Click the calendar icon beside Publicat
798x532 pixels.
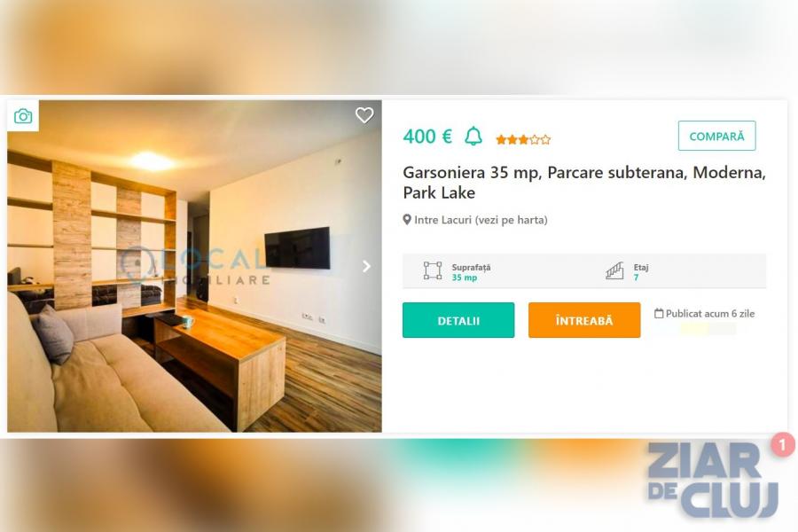click(x=659, y=314)
